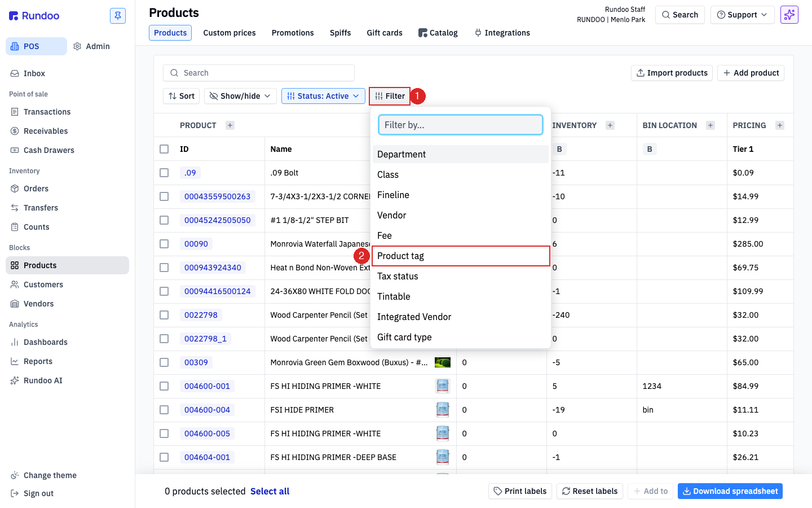Click Add product button
This screenshot has width=812, height=508.
click(751, 73)
